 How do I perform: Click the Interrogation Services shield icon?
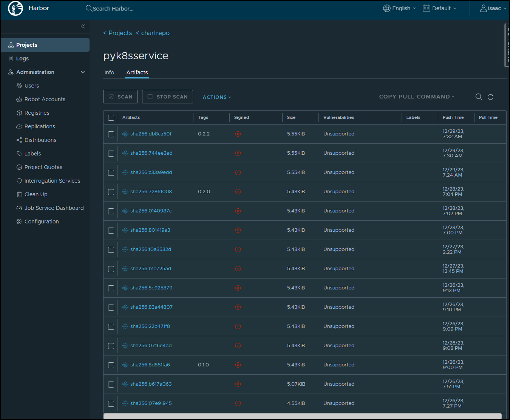pos(19,181)
